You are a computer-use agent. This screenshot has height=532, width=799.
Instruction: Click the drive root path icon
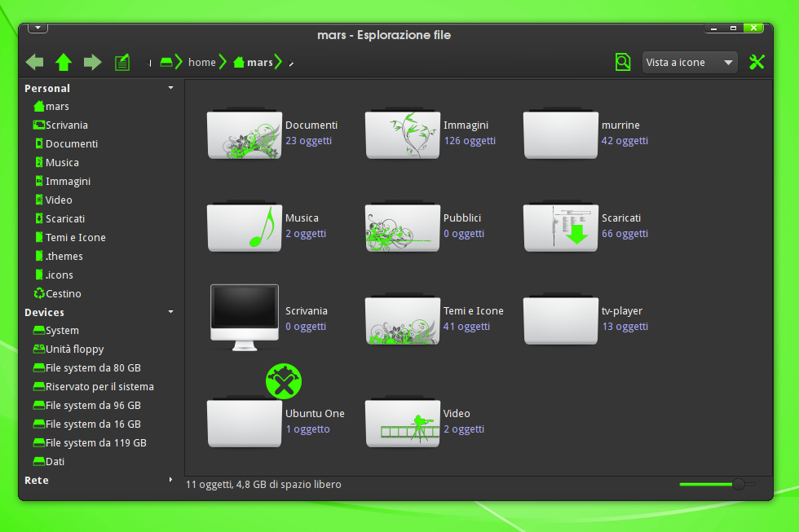pyautogui.click(x=166, y=62)
